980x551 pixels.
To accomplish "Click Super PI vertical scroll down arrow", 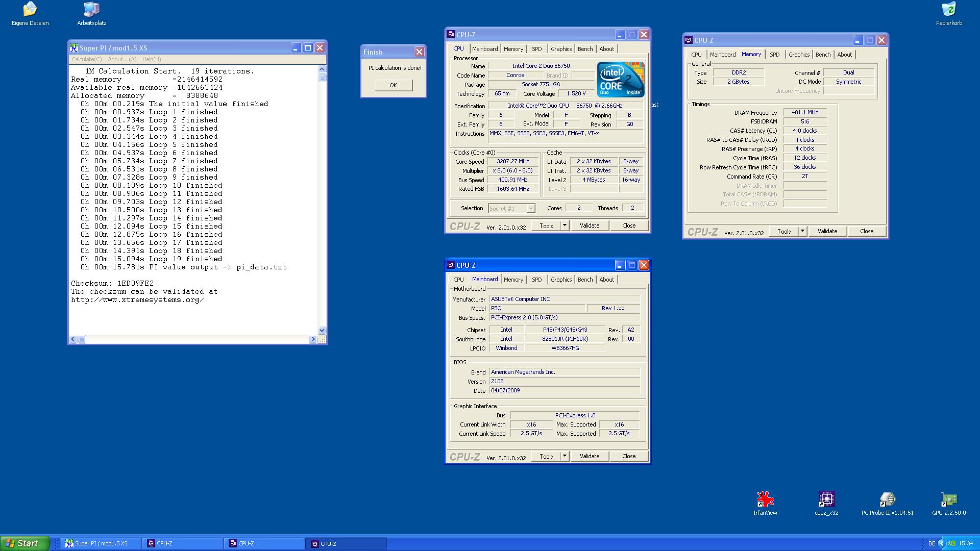I will 322,331.
